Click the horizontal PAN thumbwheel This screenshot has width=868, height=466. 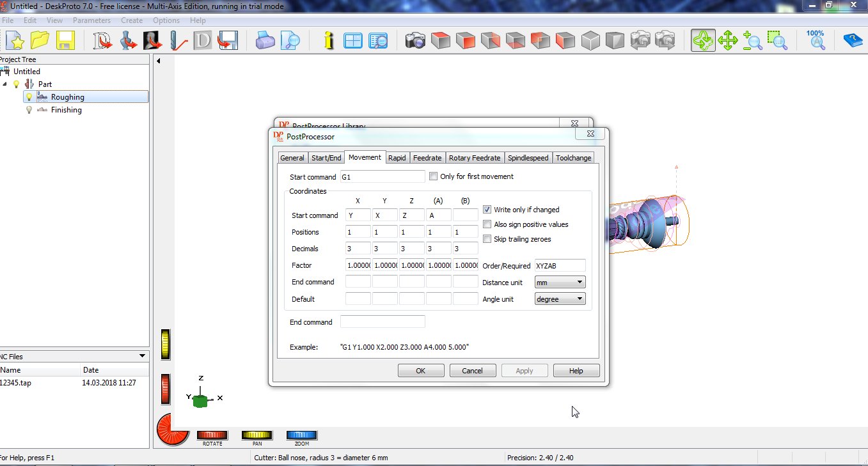[x=257, y=435]
